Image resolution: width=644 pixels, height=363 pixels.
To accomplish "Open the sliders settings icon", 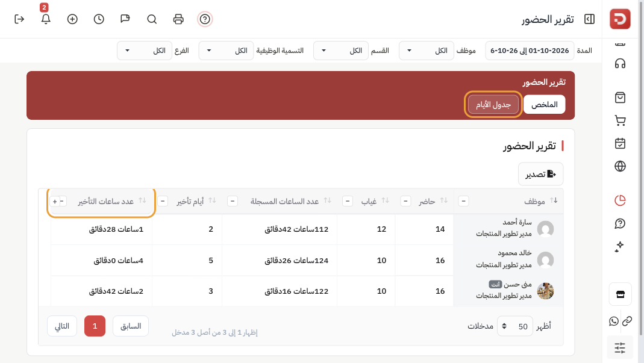I will [x=620, y=348].
